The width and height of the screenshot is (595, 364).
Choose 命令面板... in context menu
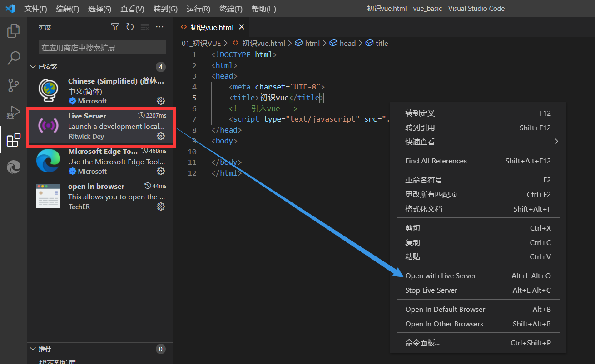coord(478,343)
